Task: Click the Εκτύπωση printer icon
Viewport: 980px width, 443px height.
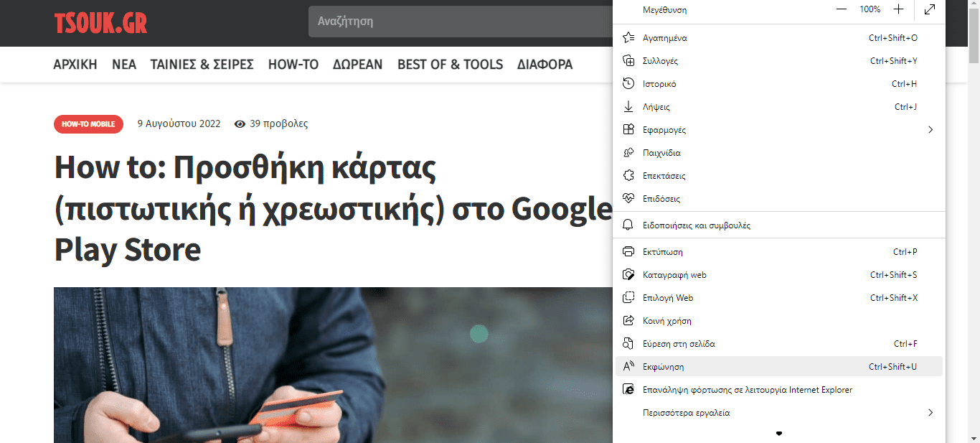Action: pyautogui.click(x=627, y=251)
